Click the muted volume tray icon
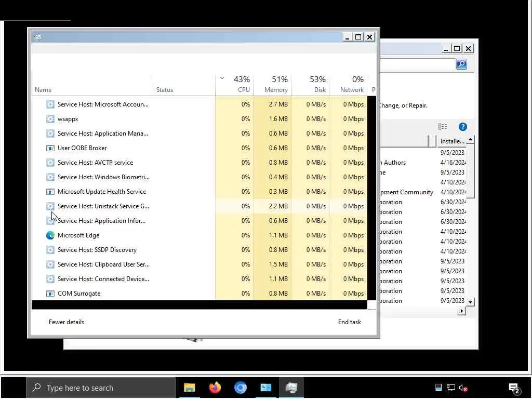Screen dimensions: 532x399 pyautogui.click(x=463, y=388)
